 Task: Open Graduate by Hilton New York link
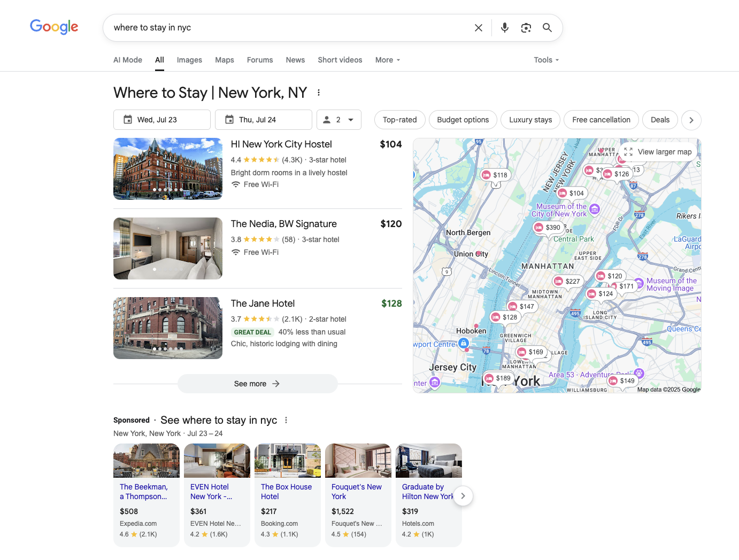coord(428,492)
